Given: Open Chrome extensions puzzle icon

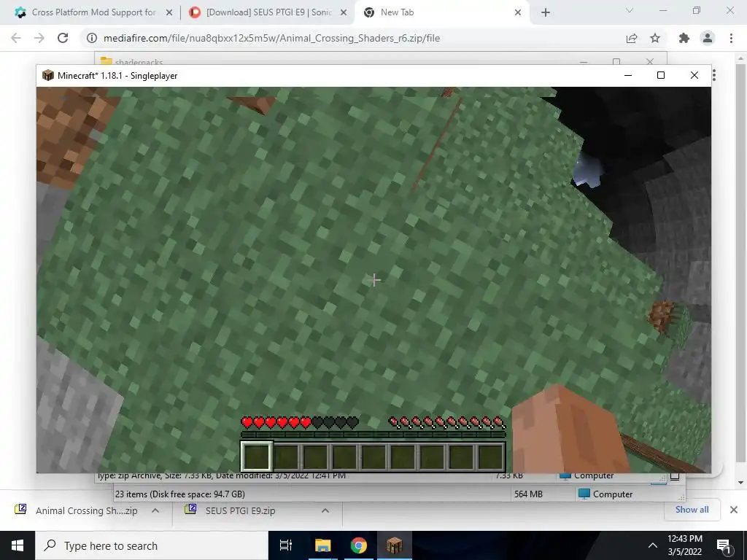Looking at the screenshot, I should [x=684, y=38].
